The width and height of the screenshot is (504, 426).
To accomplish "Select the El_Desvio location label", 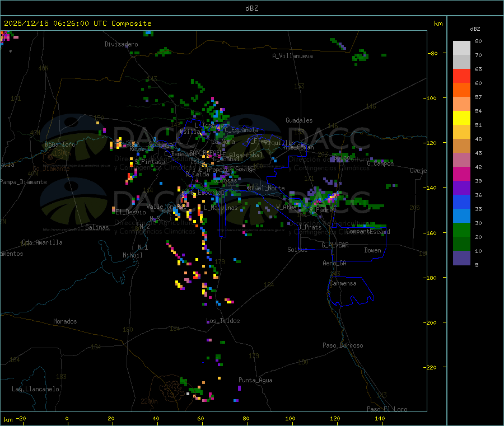I will click(131, 212).
